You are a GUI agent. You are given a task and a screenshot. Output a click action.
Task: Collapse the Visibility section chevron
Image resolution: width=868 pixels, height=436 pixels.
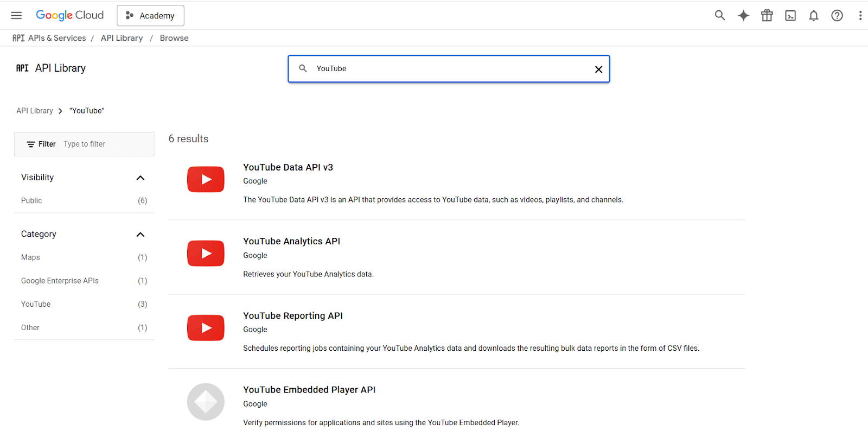(141, 178)
